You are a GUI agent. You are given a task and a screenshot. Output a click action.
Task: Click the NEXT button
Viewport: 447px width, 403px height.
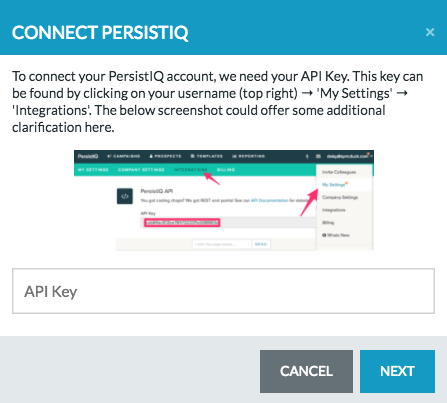[397, 371]
